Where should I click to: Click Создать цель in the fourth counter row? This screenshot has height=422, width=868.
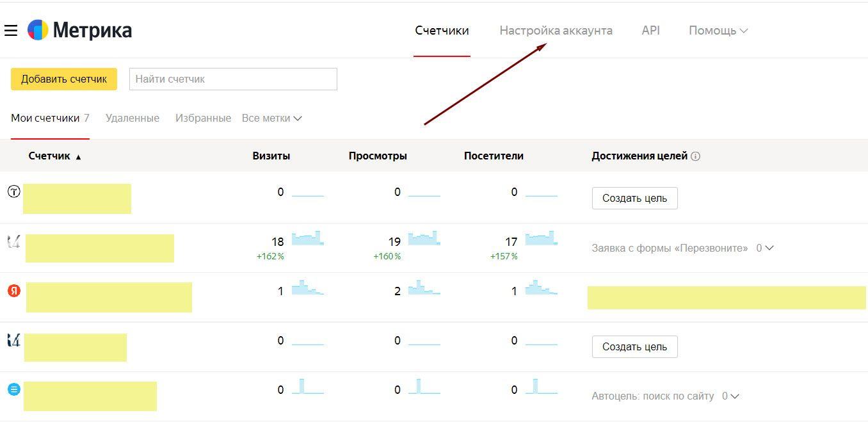click(634, 346)
